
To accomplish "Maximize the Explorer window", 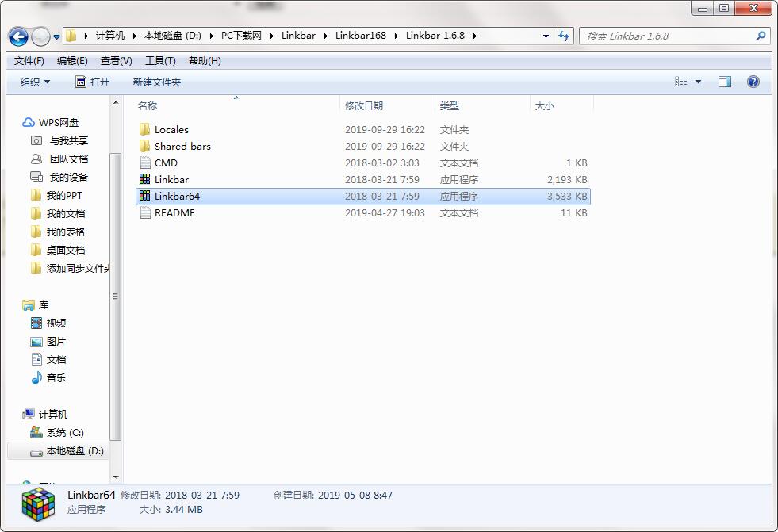I will coord(724,8).
